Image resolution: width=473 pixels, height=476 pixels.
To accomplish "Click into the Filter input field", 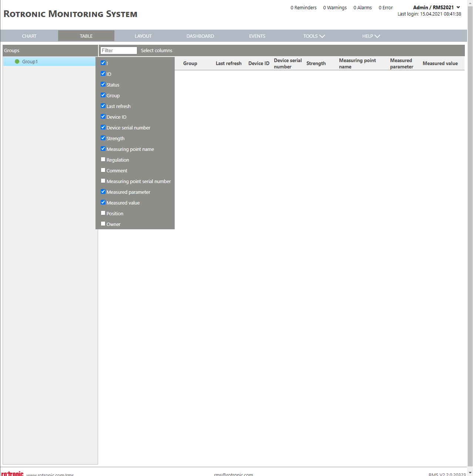I will tap(119, 51).
